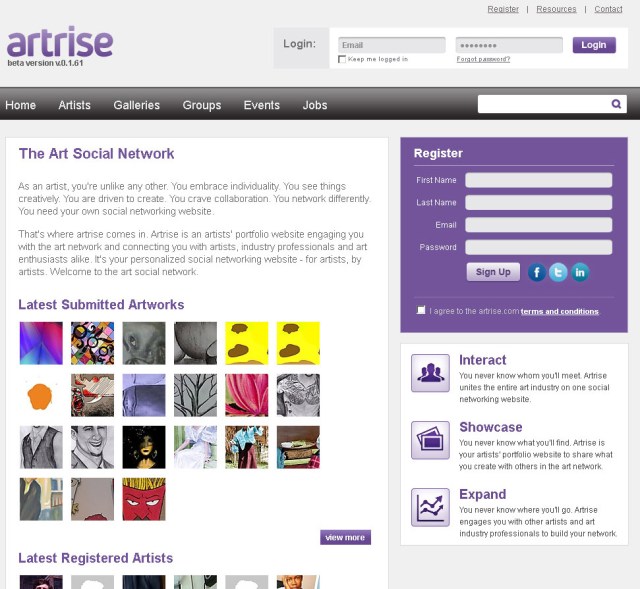Screen dimensions: 640x589
Task: Open the Register link at top
Action: coord(503,9)
